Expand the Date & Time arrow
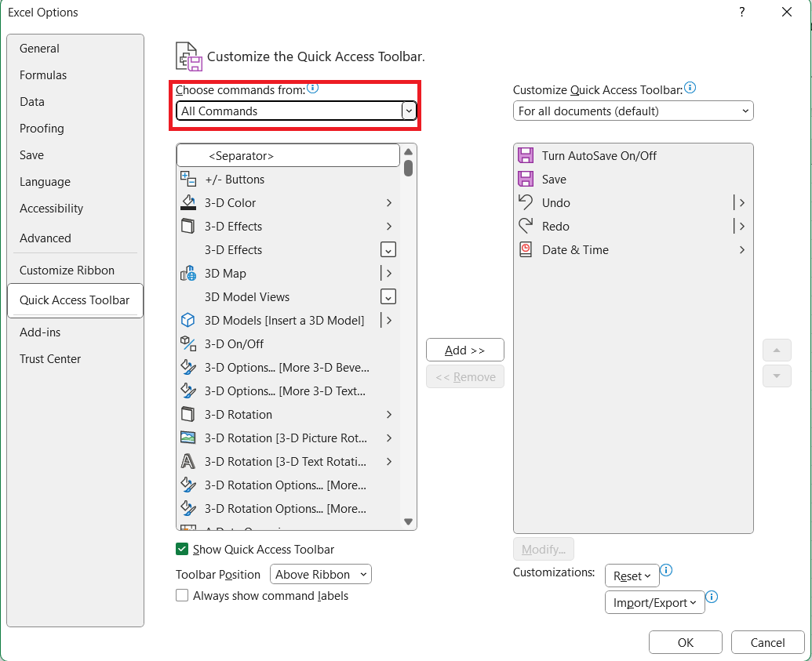The image size is (812, 661). click(742, 249)
